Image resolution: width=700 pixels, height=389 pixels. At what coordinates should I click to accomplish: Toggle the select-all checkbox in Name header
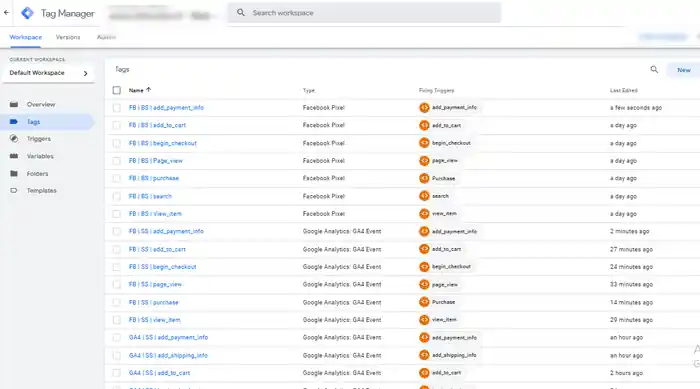pyautogui.click(x=117, y=90)
